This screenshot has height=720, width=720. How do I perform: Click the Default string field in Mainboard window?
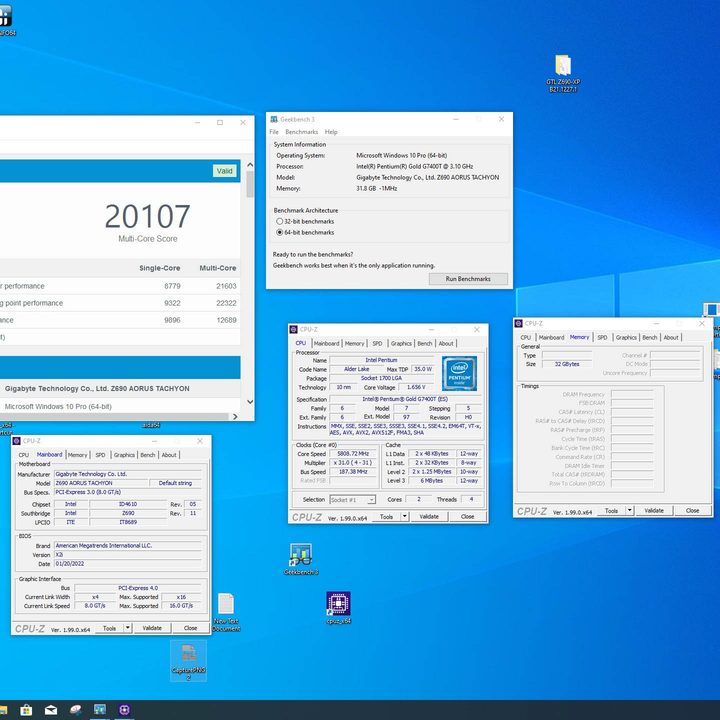[175, 483]
